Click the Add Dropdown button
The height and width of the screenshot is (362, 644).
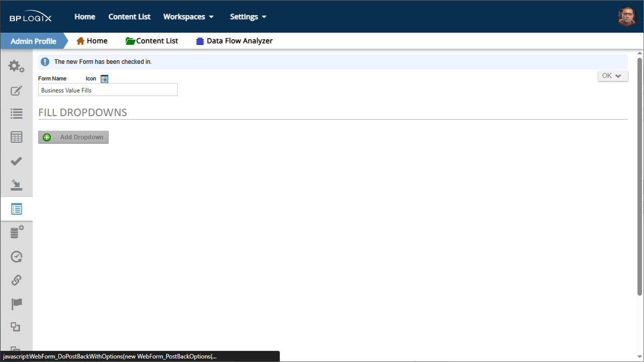(x=73, y=137)
